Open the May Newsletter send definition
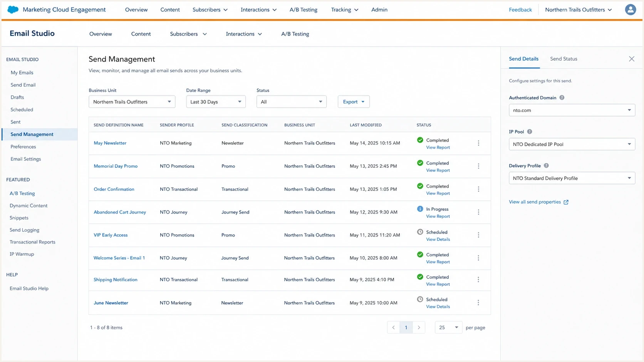The width and height of the screenshot is (644, 362). point(110,143)
